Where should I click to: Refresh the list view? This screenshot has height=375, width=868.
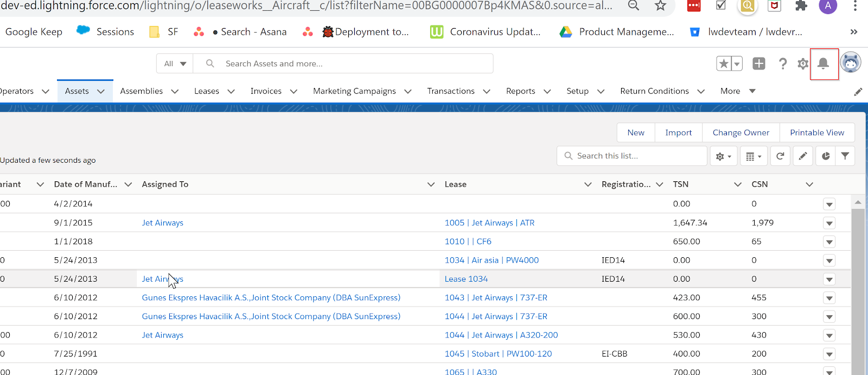tap(780, 156)
